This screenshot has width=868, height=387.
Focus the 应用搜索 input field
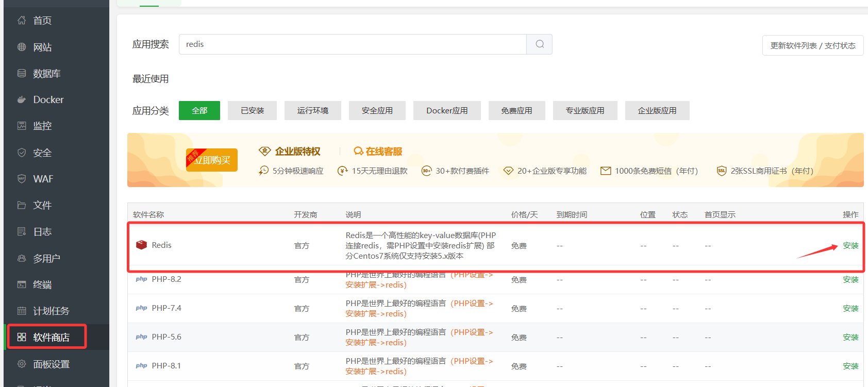pos(353,44)
